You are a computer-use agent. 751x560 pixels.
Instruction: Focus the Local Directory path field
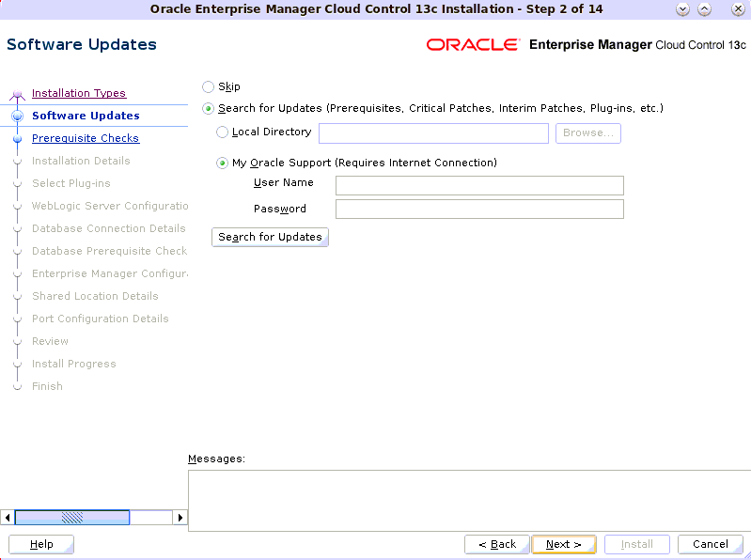point(433,133)
